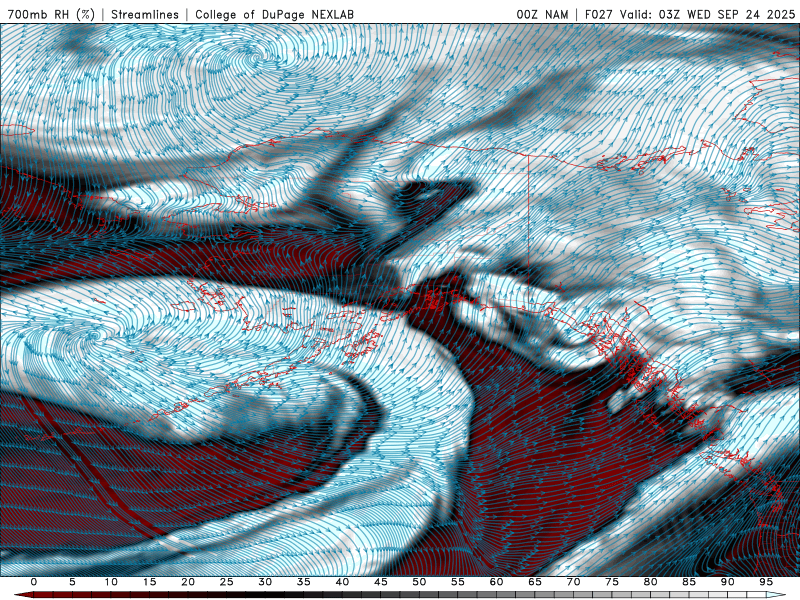Choose the "75" colorbar tick label
The height and width of the screenshot is (600, 800).
612,582
